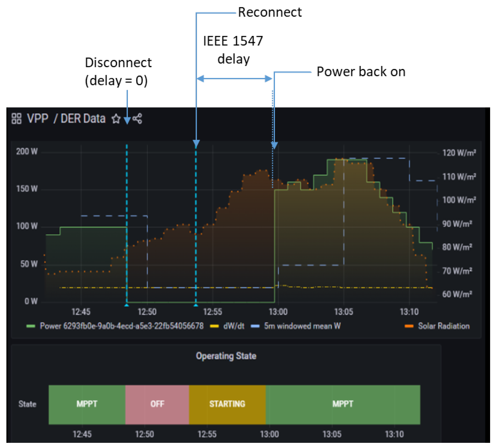The image size is (497, 448).
Task: Click the dashboards grid icon
Action: click(x=16, y=119)
